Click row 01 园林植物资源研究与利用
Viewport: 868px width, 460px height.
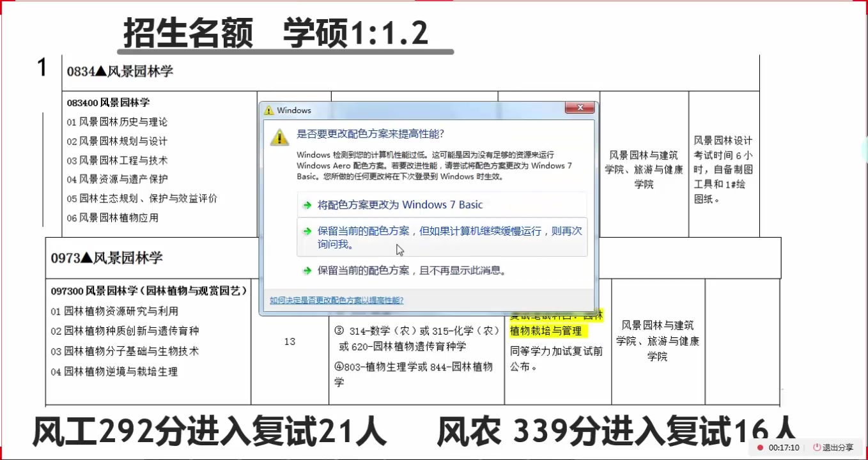tap(114, 311)
